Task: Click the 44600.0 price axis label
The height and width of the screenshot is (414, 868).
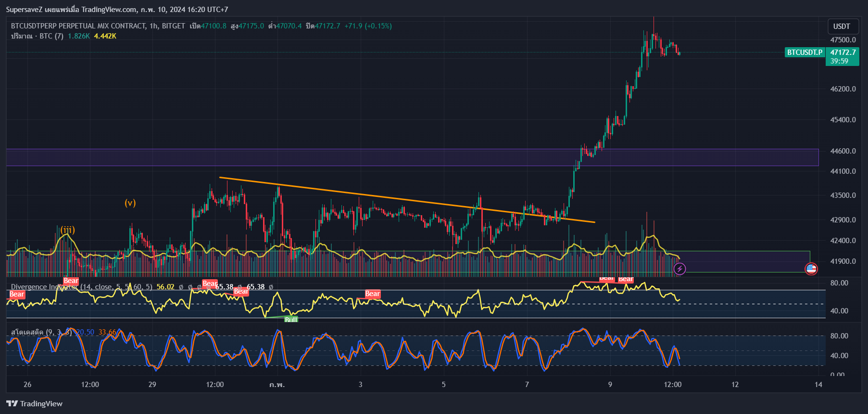Action: (x=843, y=151)
